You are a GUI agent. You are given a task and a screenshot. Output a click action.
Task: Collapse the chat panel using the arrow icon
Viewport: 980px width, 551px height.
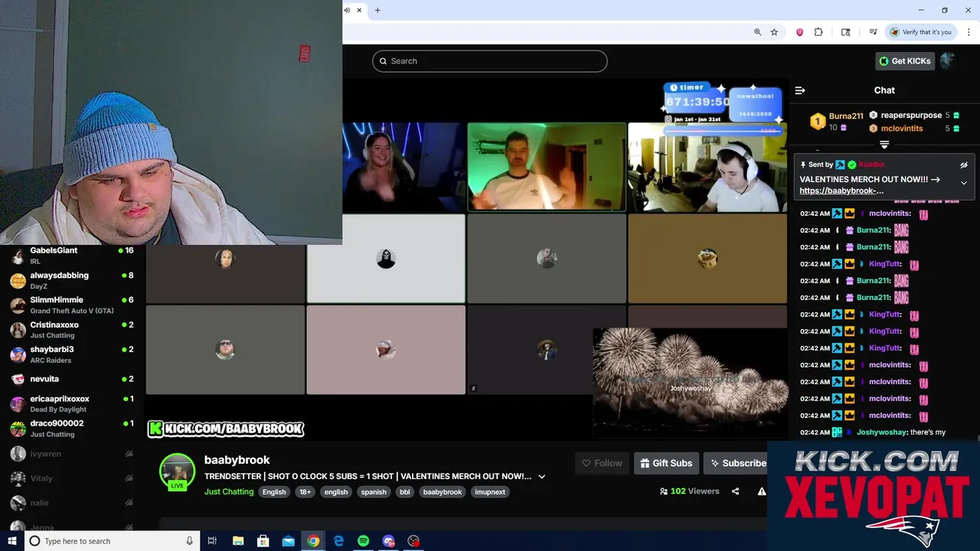click(800, 90)
